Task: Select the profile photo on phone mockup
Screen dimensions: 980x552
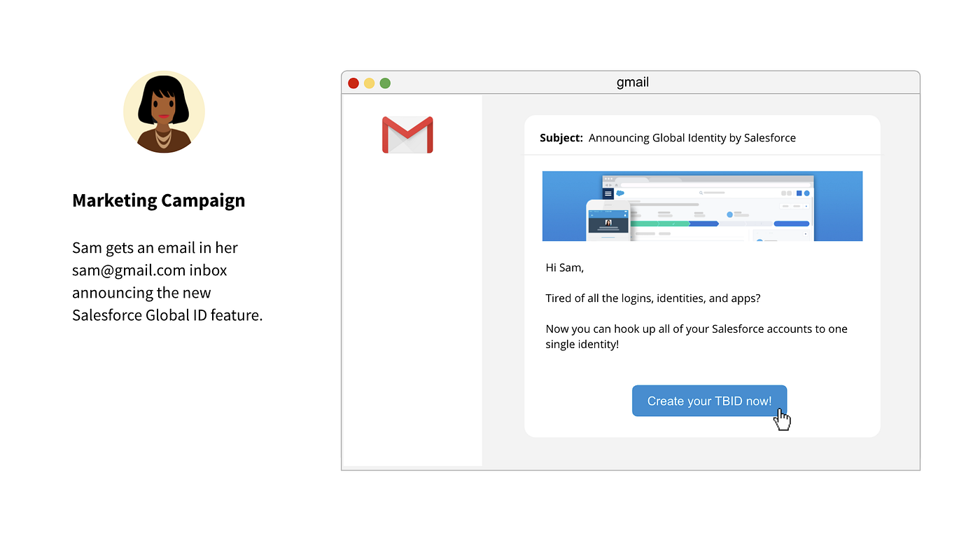Action: pyautogui.click(x=608, y=222)
